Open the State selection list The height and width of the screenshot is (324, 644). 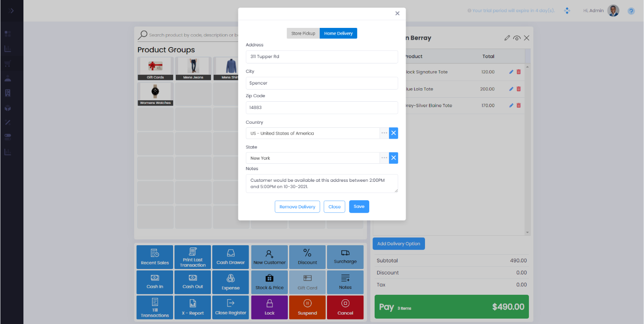click(x=384, y=158)
